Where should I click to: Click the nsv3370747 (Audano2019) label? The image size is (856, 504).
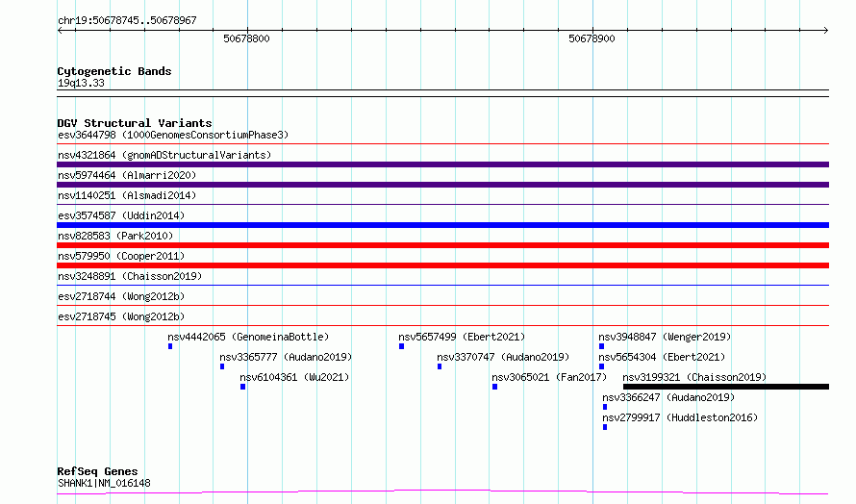point(503,357)
